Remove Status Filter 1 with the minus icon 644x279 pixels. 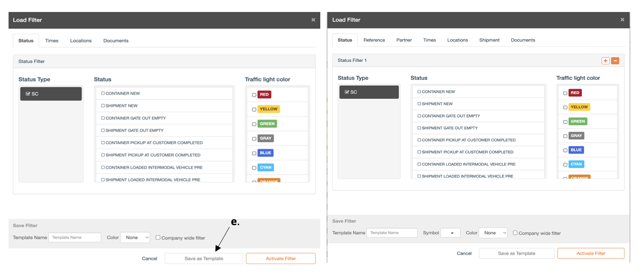point(615,61)
